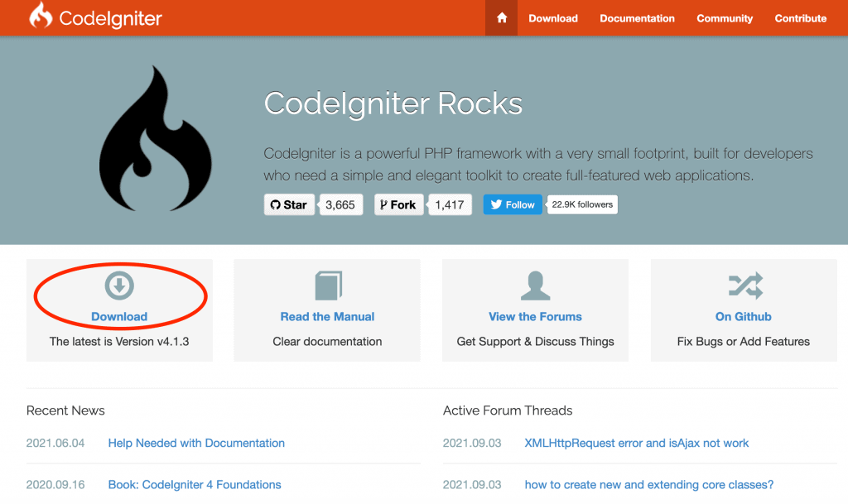Open XMLHttpRequest error and isAjax thread
The image size is (848, 504).
coord(637,443)
